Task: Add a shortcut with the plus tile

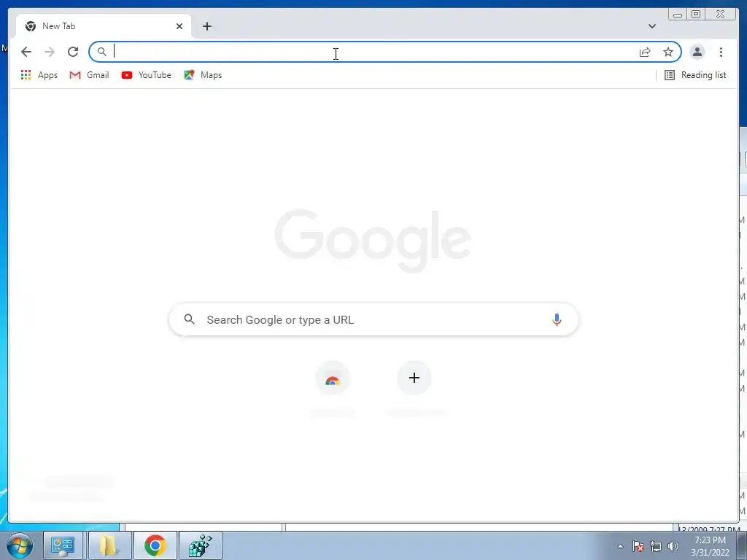Action: pyautogui.click(x=414, y=378)
